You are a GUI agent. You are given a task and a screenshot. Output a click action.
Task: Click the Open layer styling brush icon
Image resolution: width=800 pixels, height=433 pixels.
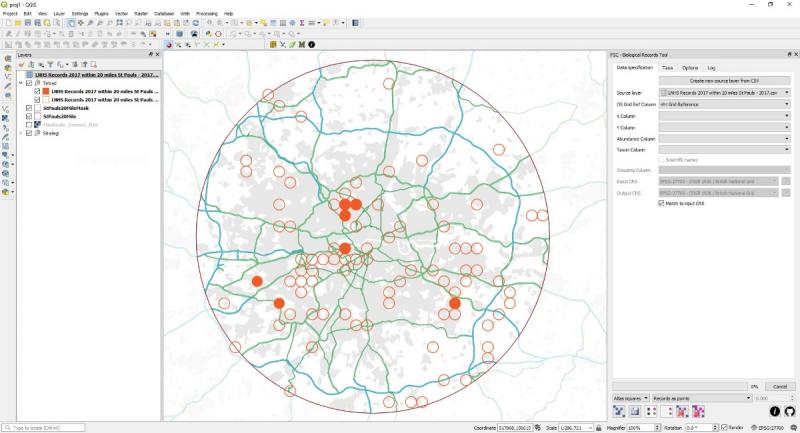tap(21, 65)
